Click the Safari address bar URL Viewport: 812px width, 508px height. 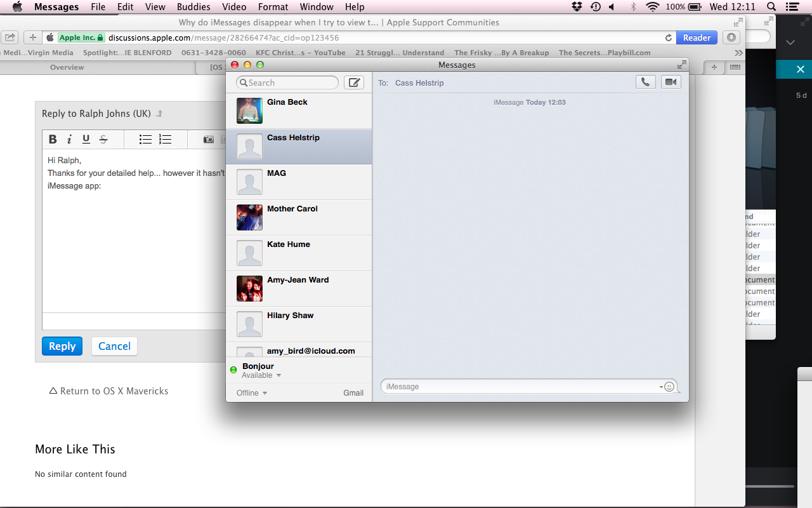223,37
